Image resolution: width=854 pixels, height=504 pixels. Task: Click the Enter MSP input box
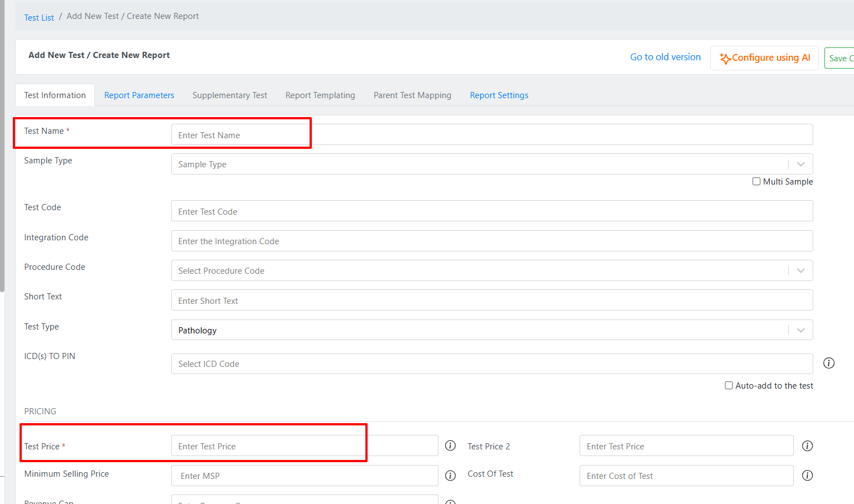click(304, 476)
